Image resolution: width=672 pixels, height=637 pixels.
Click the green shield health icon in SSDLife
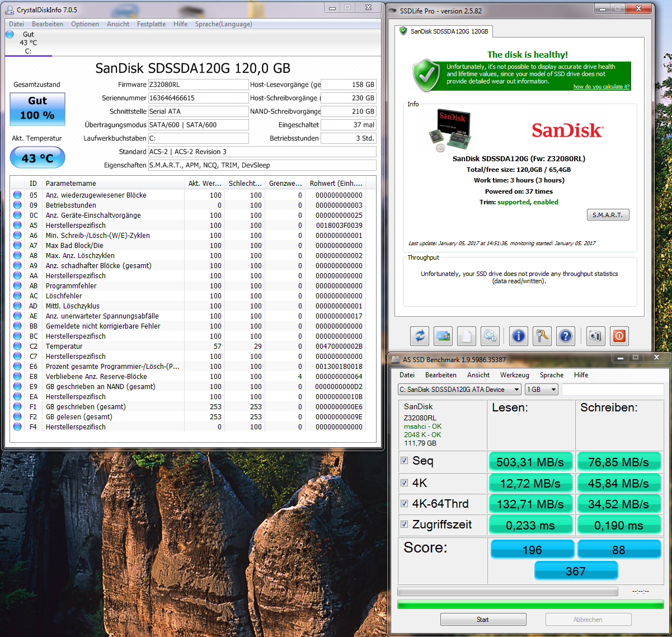[426, 75]
